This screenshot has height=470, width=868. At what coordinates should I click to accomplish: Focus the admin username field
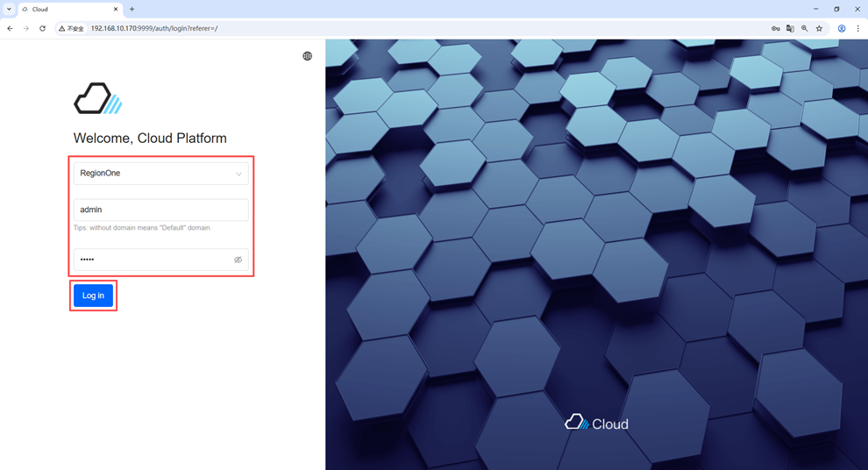160,210
